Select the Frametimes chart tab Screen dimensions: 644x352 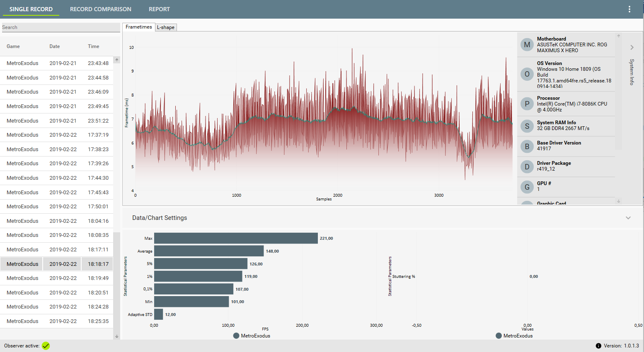[x=139, y=27]
